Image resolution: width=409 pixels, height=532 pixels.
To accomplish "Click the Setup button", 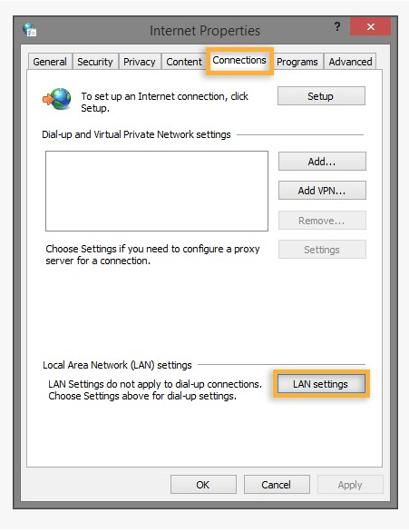I will click(x=321, y=96).
